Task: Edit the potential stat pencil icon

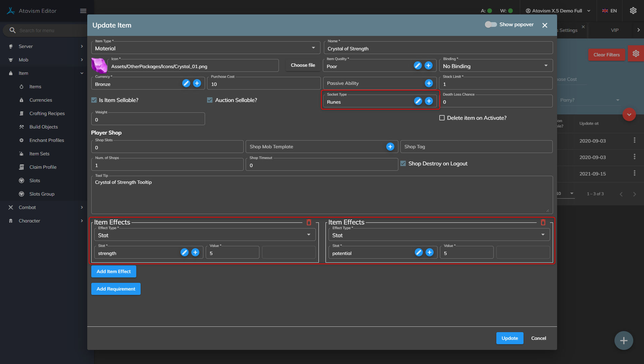Action: [x=418, y=253]
